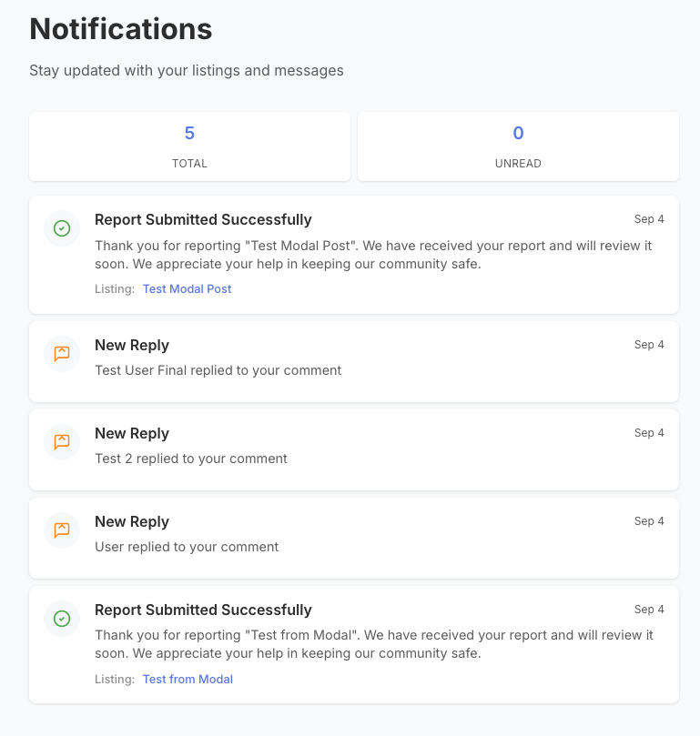Click "New Reply" title above Test User Final message
The width and height of the screenshot is (700, 736).
[x=132, y=346]
